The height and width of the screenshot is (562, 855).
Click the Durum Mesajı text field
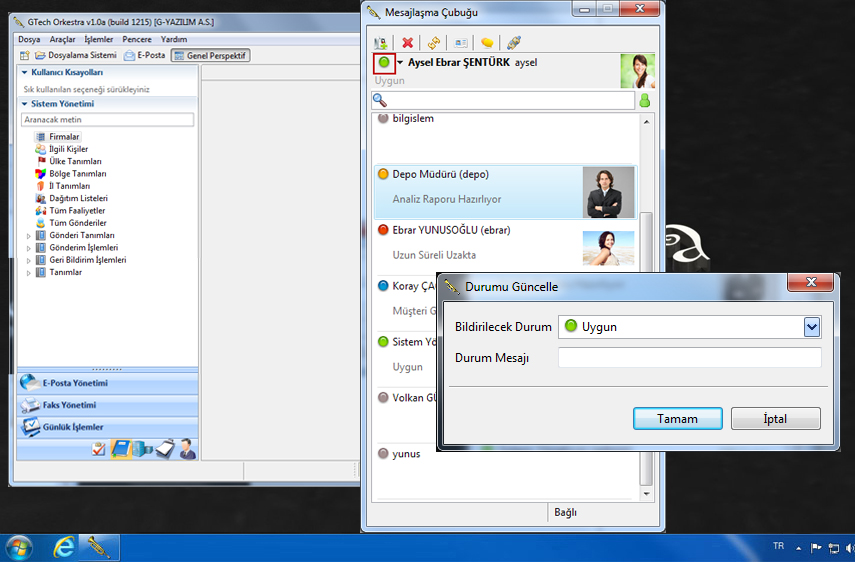pos(689,358)
